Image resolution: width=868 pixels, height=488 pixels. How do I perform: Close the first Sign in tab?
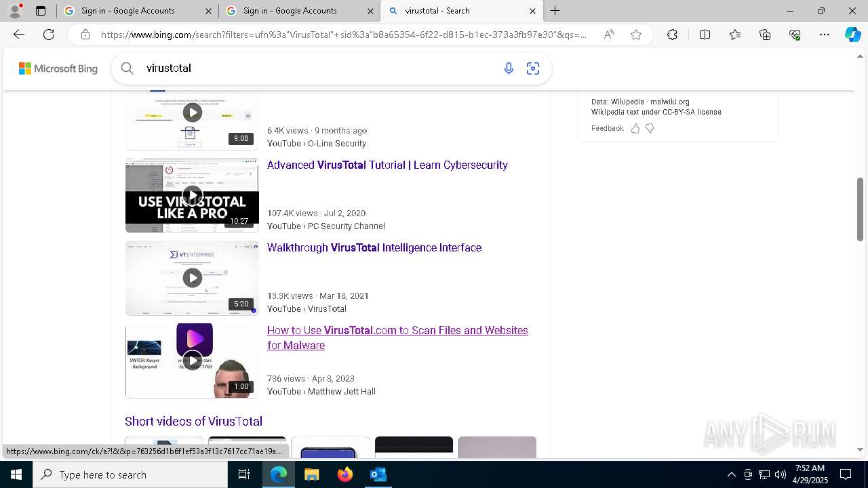pos(208,11)
